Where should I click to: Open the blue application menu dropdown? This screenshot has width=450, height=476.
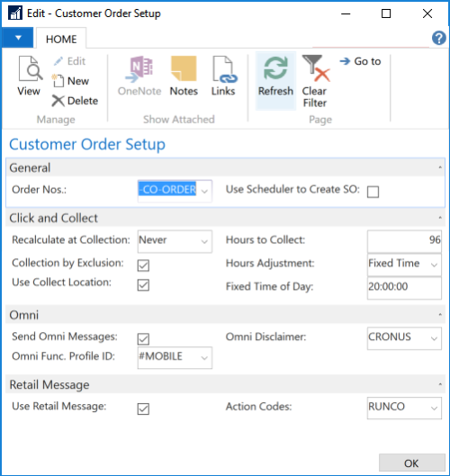(x=18, y=38)
